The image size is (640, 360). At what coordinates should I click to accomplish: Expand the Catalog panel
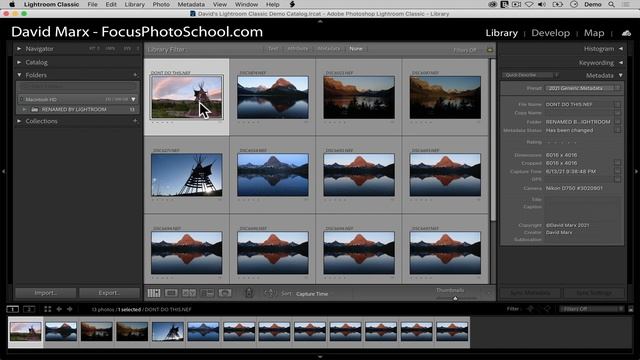point(19,62)
